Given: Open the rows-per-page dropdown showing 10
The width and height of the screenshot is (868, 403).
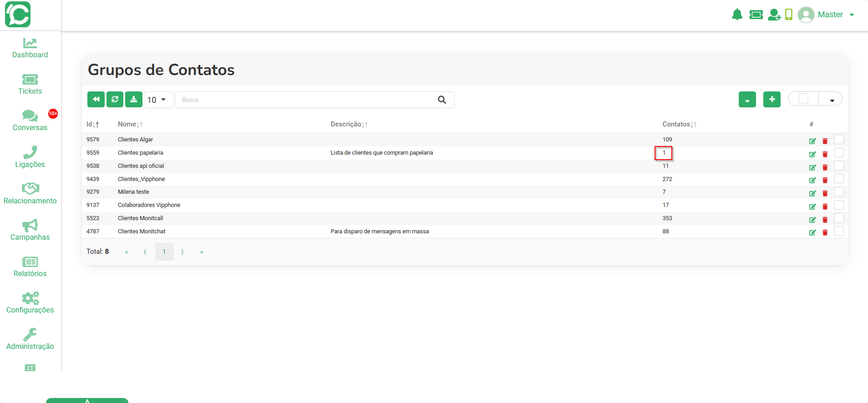Looking at the screenshot, I should point(158,100).
